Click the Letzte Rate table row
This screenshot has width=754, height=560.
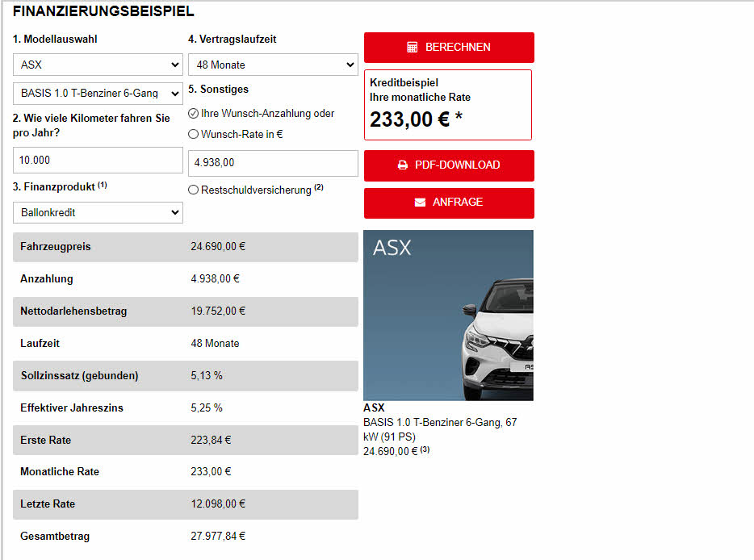click(x=185, y=504)
